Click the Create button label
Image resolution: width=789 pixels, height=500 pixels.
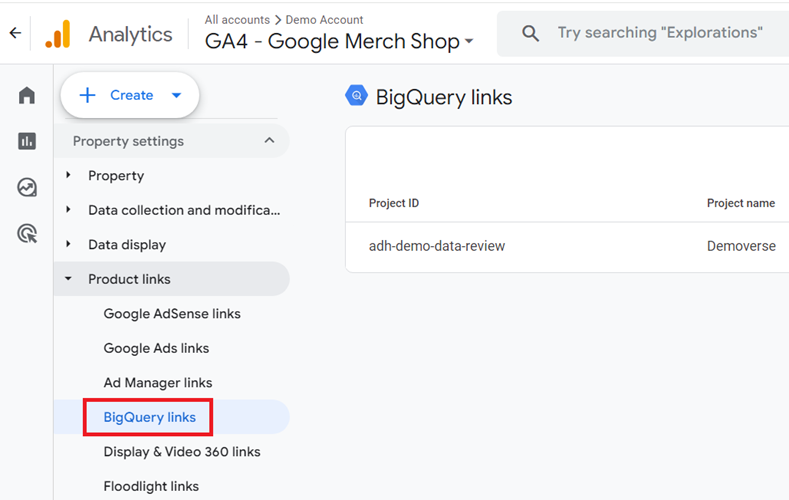(132, 95)
